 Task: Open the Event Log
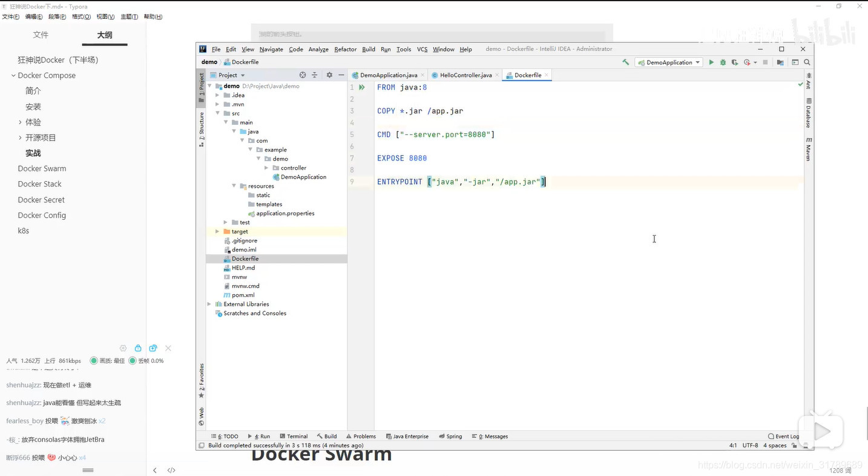click(783, 436)
